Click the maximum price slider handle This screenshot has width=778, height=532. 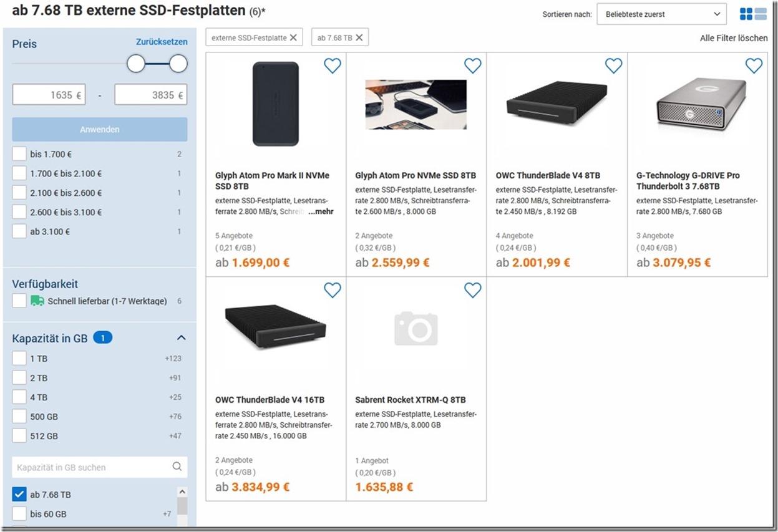(x=178, y=63)
